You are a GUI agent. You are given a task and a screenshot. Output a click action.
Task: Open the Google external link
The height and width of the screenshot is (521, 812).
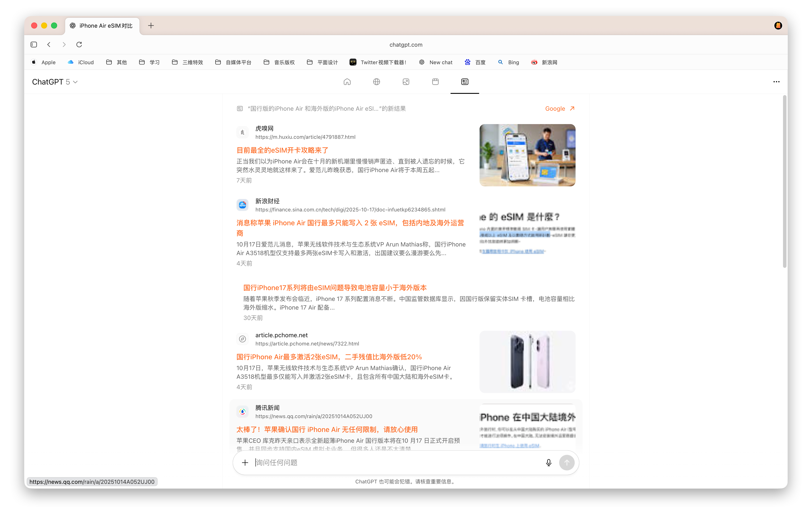pos(560,109)
